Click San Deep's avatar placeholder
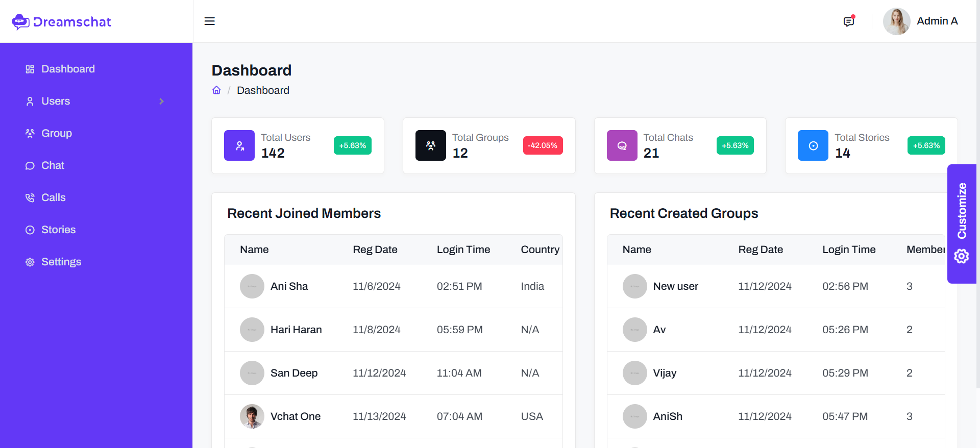This screenshot has height=448, width=980. [252, 373]
